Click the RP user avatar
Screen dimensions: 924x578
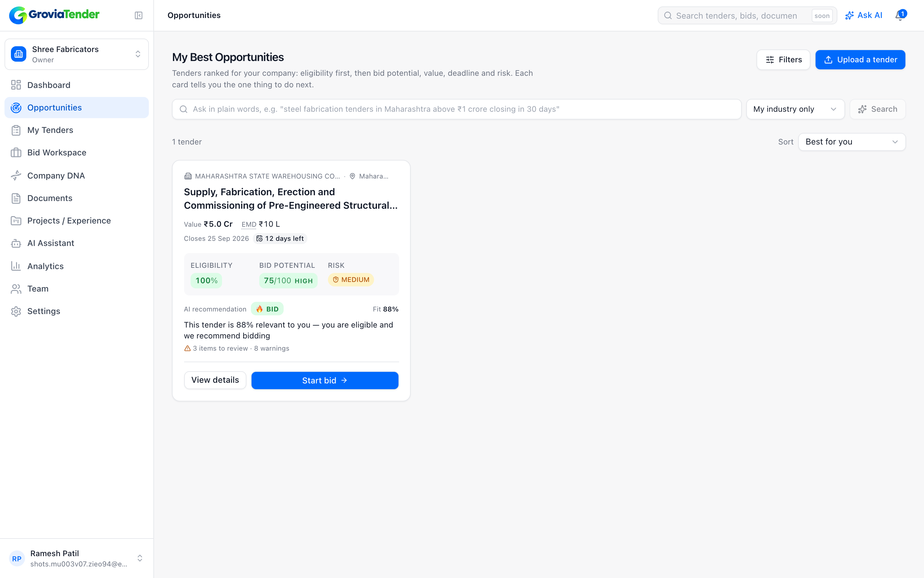tap(17, 558)
